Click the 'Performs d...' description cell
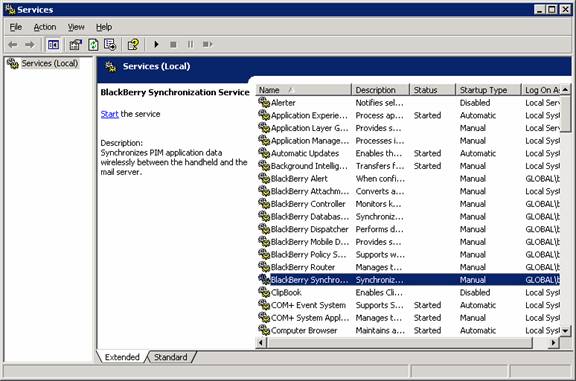The image size is (576, 381). click(379, 229)
